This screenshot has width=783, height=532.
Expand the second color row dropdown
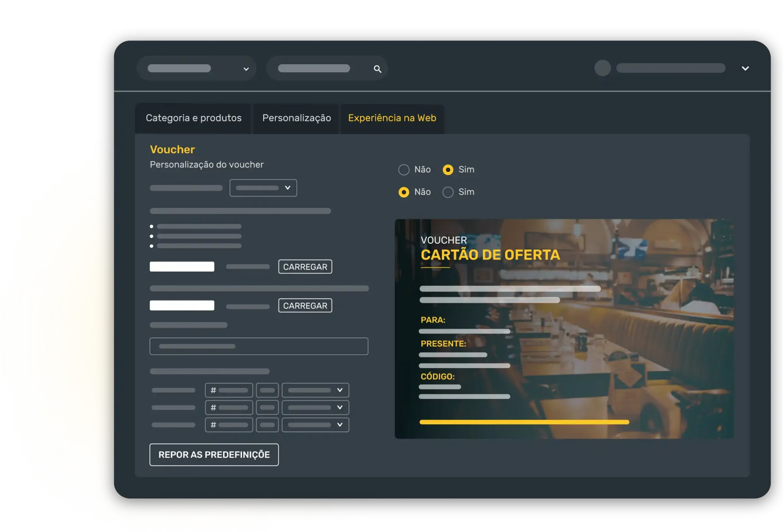(x=315, y=407)
